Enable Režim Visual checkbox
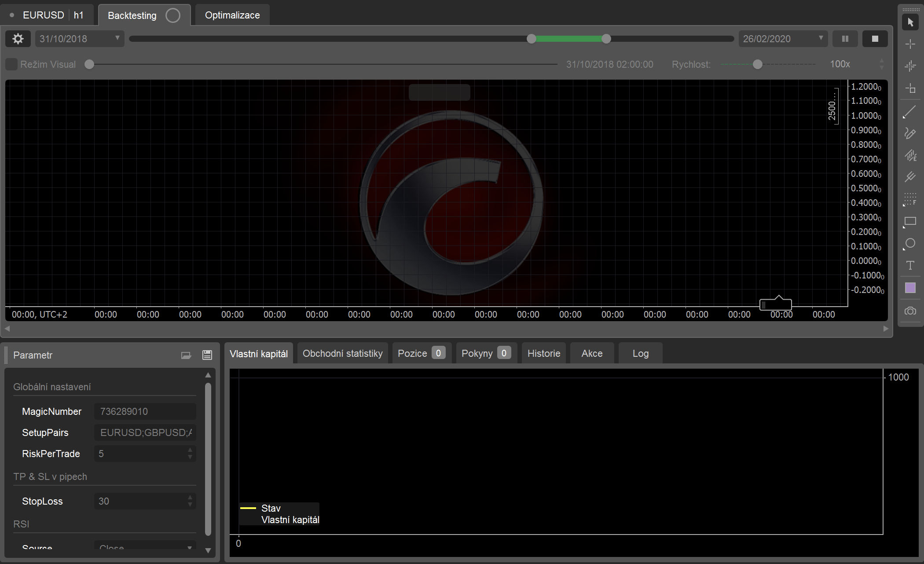Screen dimensions: 924x564 click(x=11, y=64)
